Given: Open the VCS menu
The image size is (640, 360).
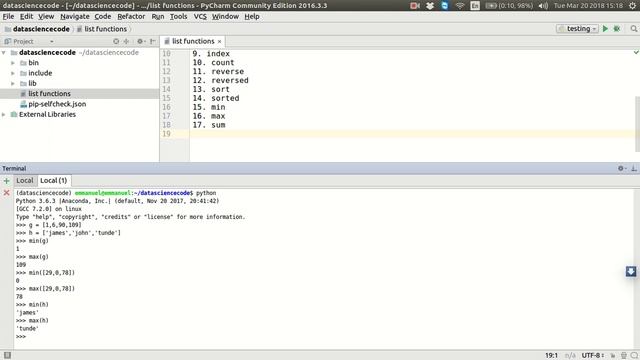Looking at the screenshot, I should click(x=200, y=16).
